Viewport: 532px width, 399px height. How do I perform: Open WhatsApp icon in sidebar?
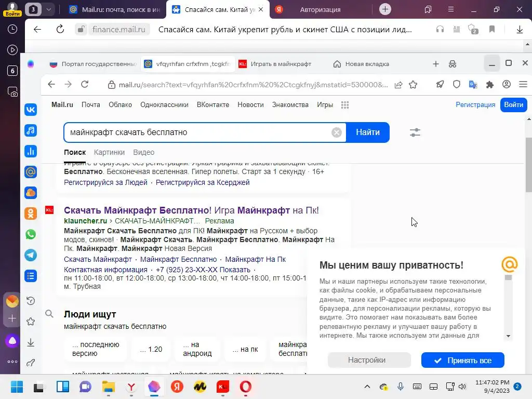coord(31,234)
